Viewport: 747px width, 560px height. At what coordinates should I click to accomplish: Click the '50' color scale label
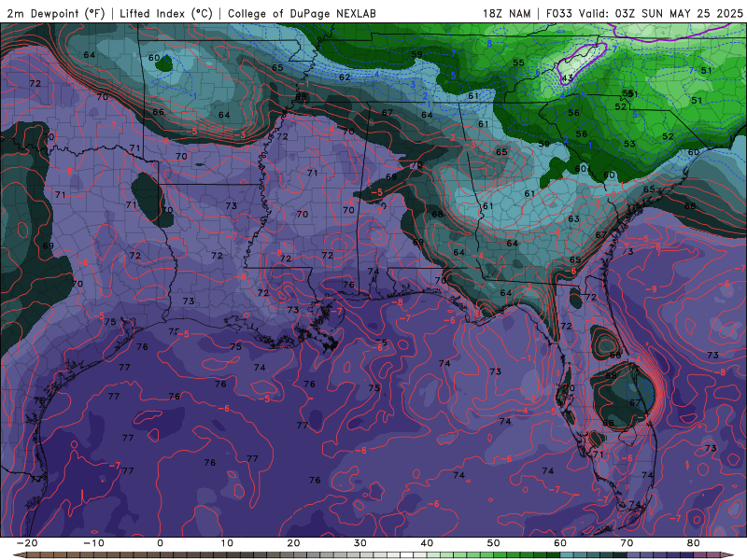click(494, 543)
